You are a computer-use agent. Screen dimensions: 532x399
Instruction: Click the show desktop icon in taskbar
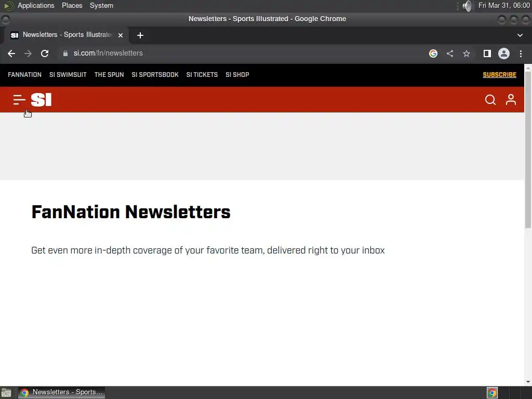coord(6,393)
